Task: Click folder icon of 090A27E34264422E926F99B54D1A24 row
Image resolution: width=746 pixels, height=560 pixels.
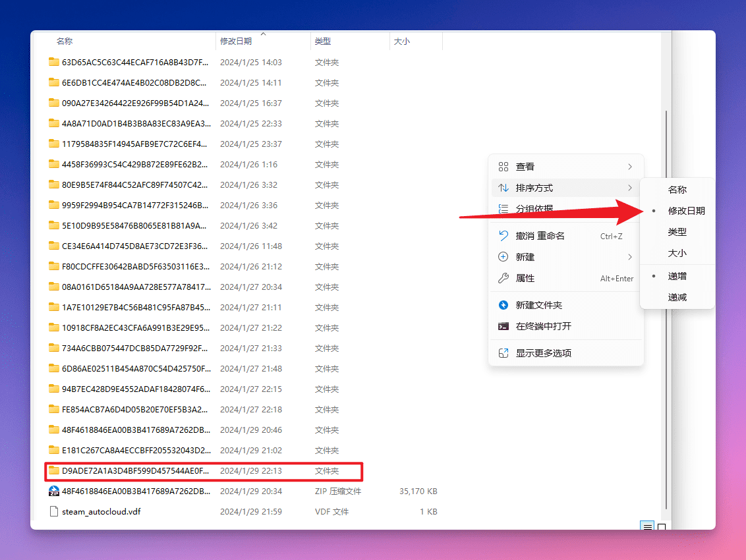Action: click(54, 103)
